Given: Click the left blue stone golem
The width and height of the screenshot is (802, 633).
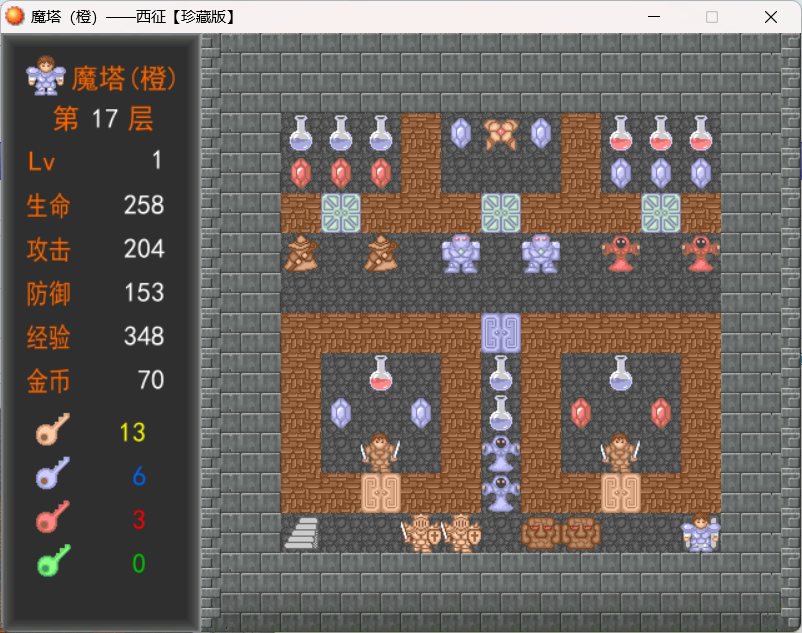Looking at the screenshot, I should (461, 254).
